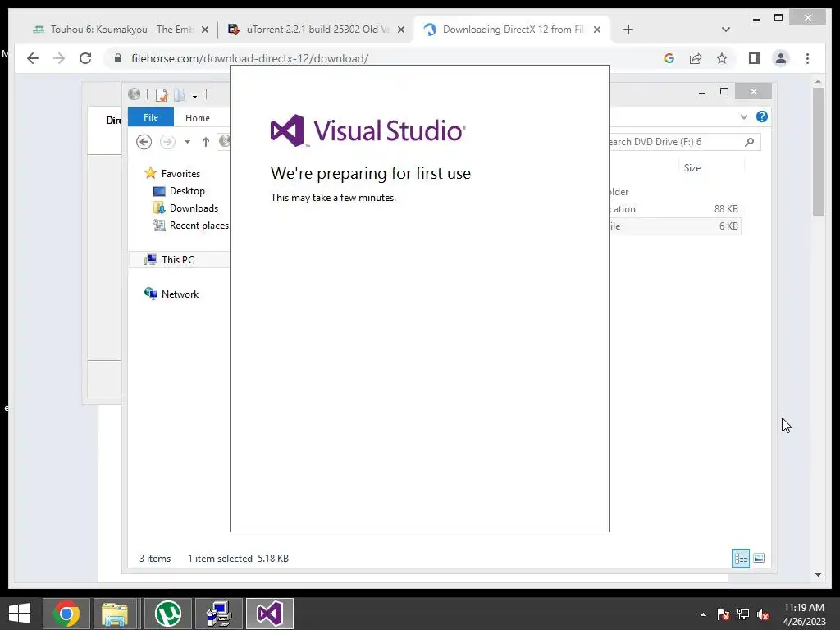Select This PC in the navigation pane
This screenshot has height=630, width=840.
180,260
